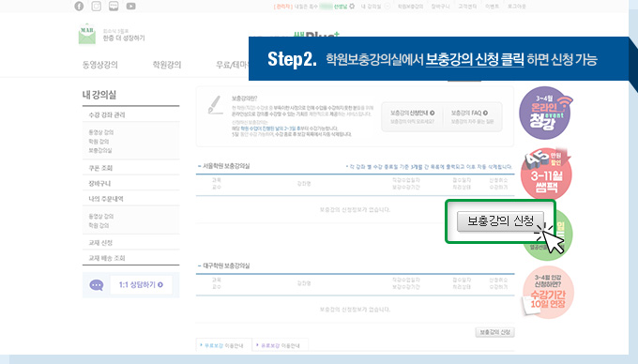The width and height of the screenshot is (638, 364).
Task: Open 이벤트 link in top bar
Action: [x=492, y=7]
